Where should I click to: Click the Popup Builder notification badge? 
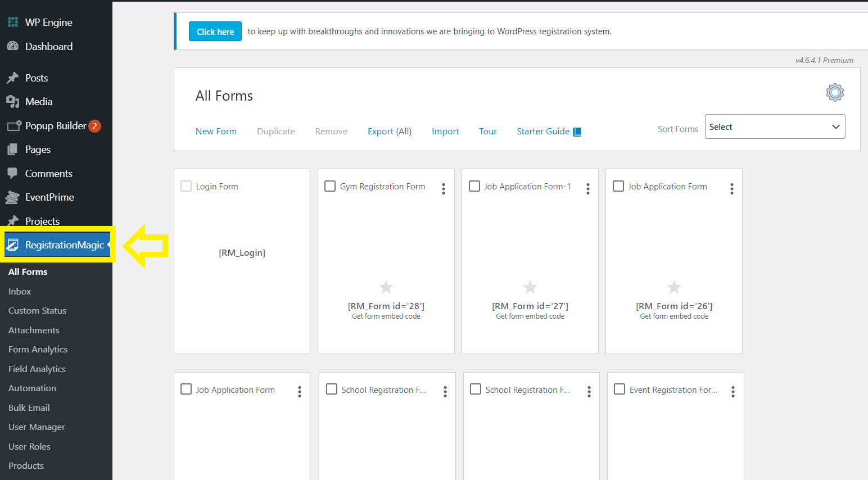point(94,126)
